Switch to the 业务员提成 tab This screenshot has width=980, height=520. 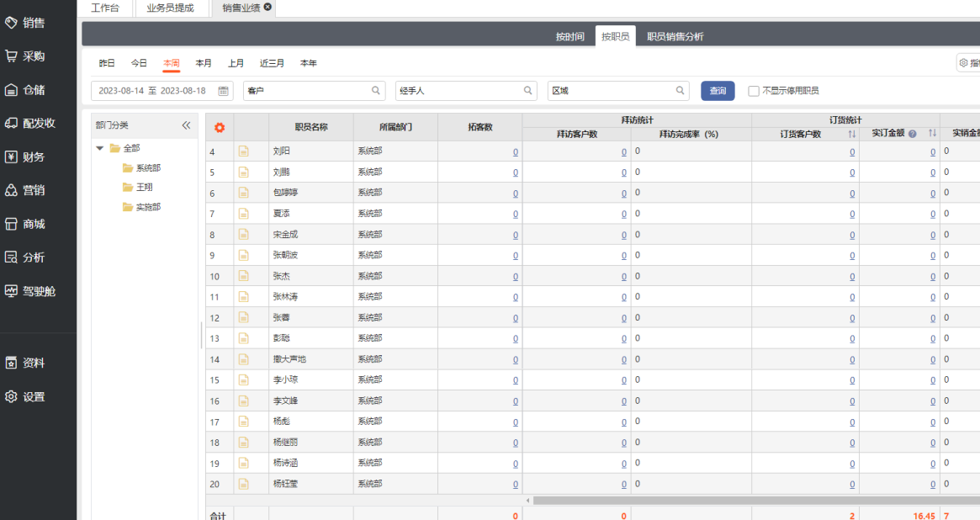pos(169,8)
